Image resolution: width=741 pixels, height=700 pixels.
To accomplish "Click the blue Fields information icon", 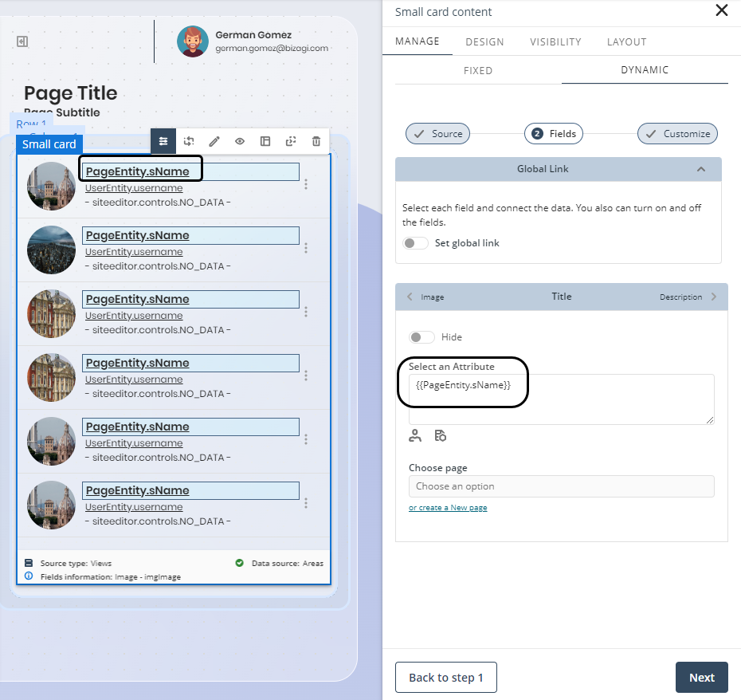I will tap(29, 576).
